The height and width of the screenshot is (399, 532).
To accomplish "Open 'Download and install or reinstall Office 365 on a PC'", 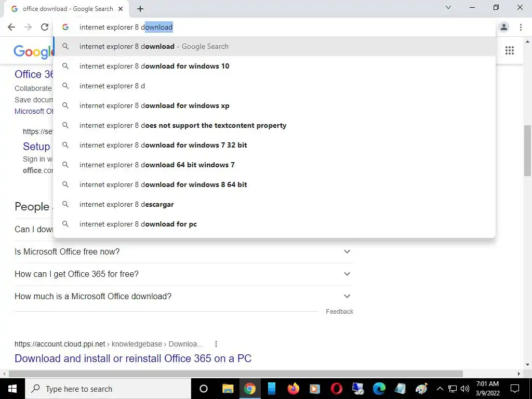I will pyautogui.click(x=133, y=358).
